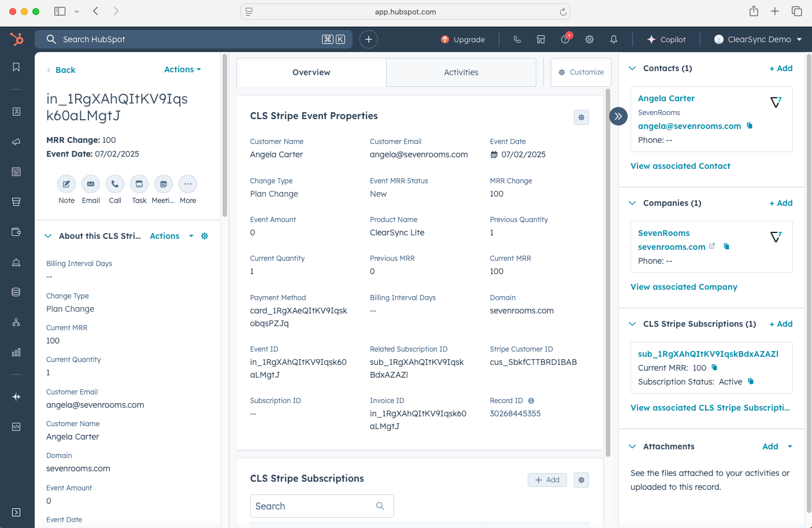Screen dimensions: 812x528
Task: Schedule a Meeting for this record
Action: click(164, 184)
